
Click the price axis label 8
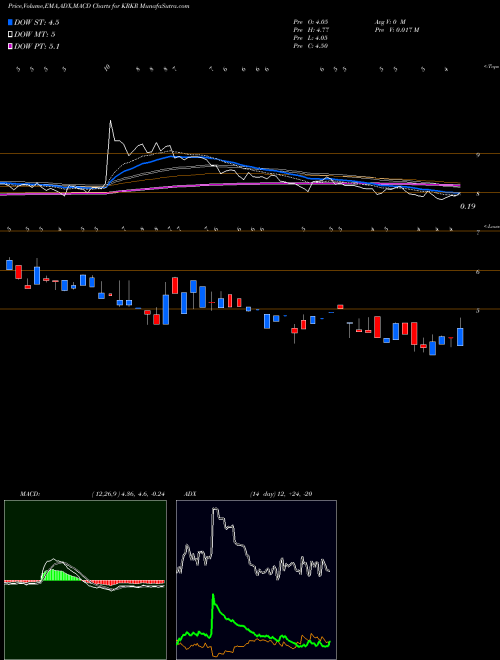click(478, 194)
